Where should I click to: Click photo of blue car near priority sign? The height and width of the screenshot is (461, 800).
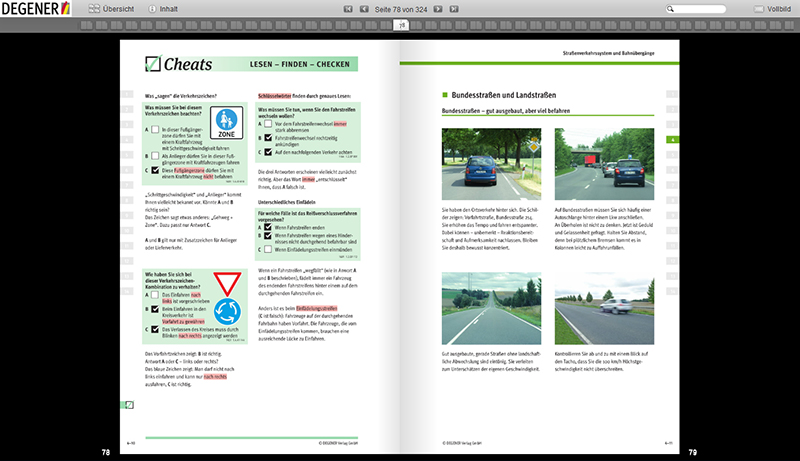(x=491, y=164)
